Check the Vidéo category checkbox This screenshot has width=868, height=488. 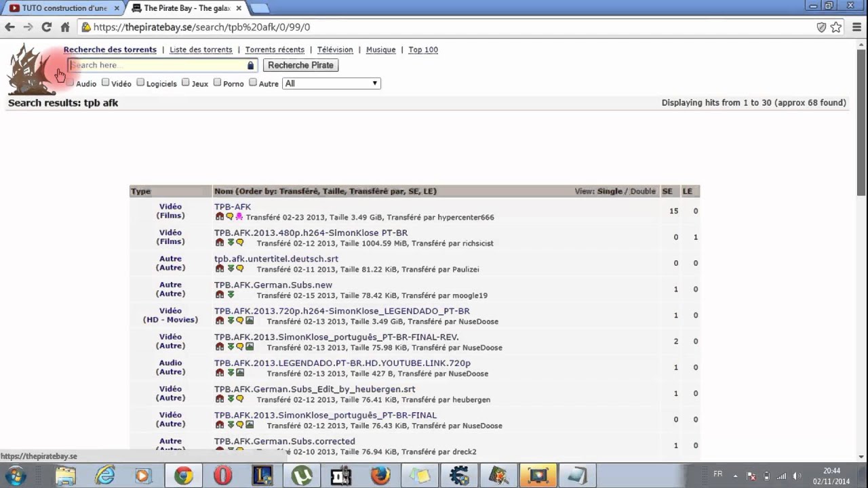tap(105, 83)
